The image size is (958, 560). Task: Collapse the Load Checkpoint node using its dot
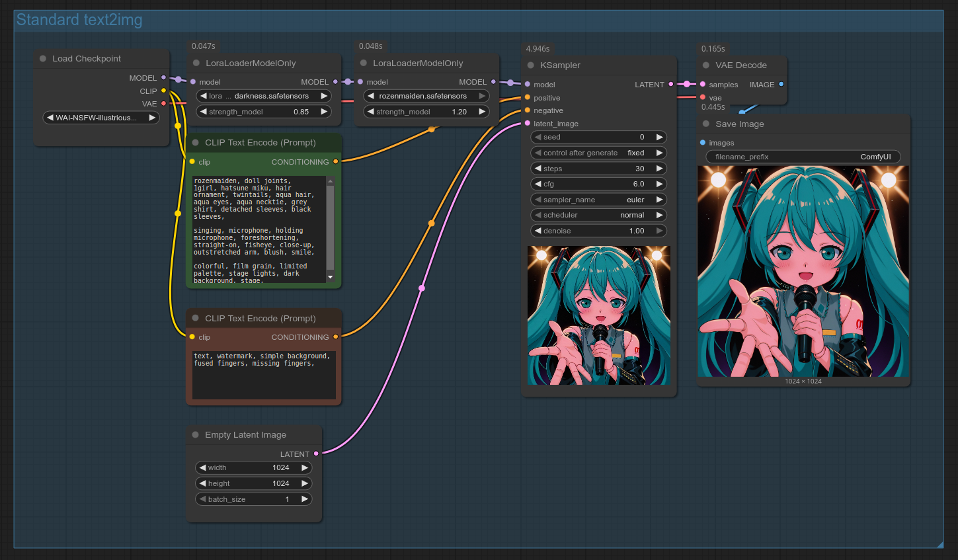pyautogui.click(x=43, y=59)
